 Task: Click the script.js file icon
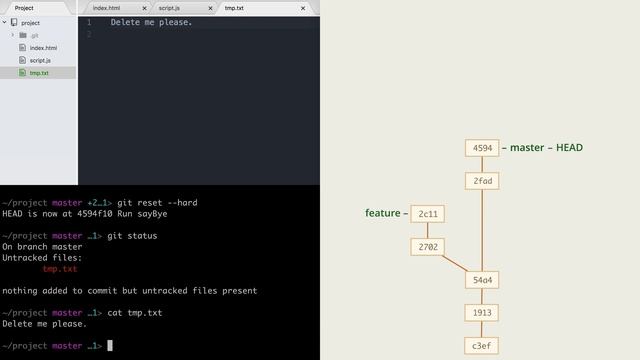point(22,60)
